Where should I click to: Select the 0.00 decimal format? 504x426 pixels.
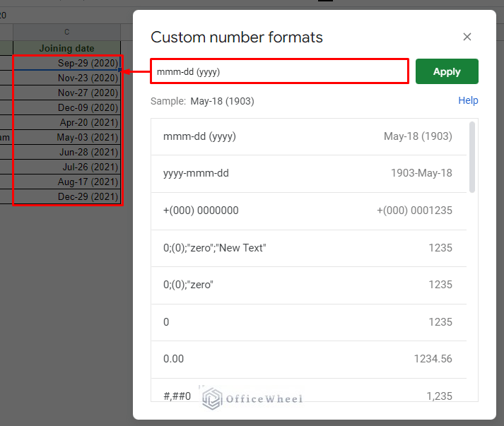coord(308,359)
